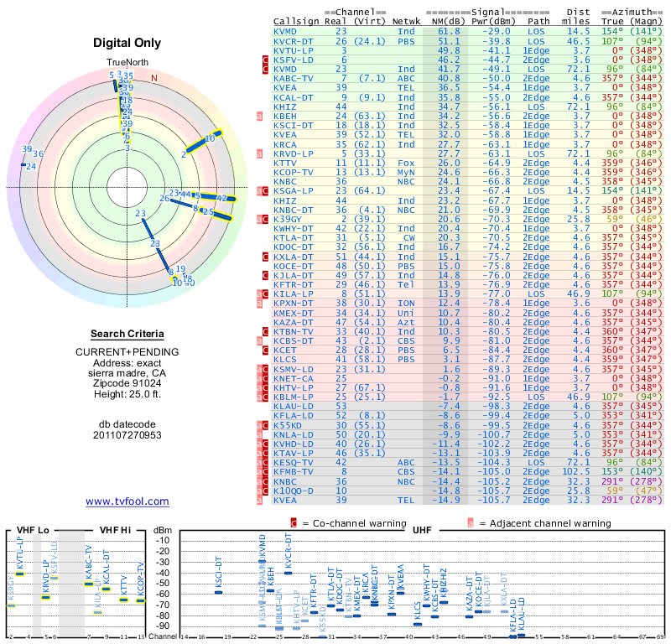Click the KSCI-DT marker in UHF chart

click(218, 592)
